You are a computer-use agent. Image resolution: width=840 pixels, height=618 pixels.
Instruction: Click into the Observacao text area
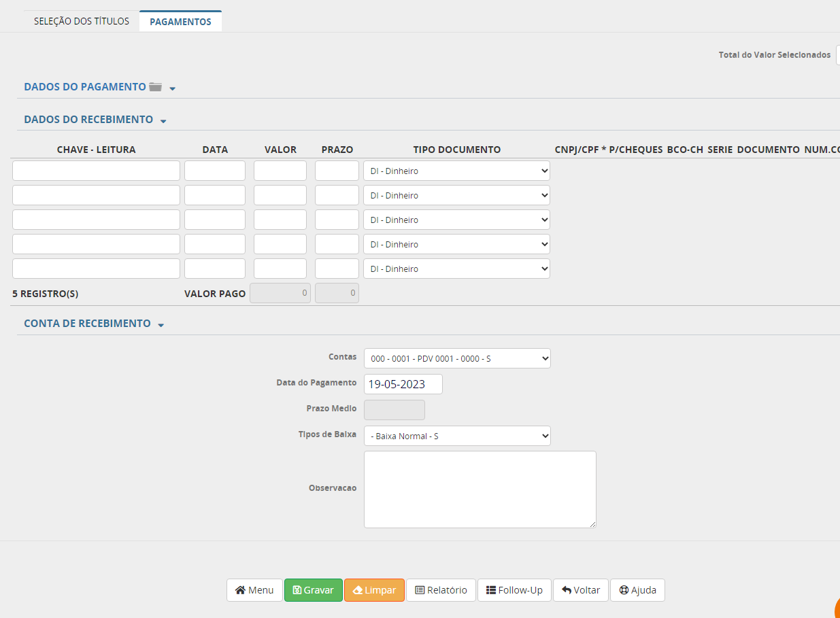[x=480, y=489]
